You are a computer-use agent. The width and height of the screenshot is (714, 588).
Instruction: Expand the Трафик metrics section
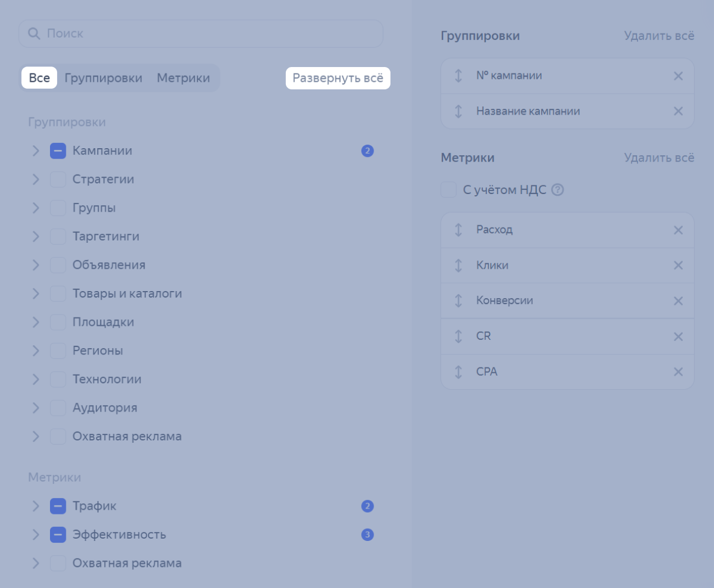click(36, 506)
